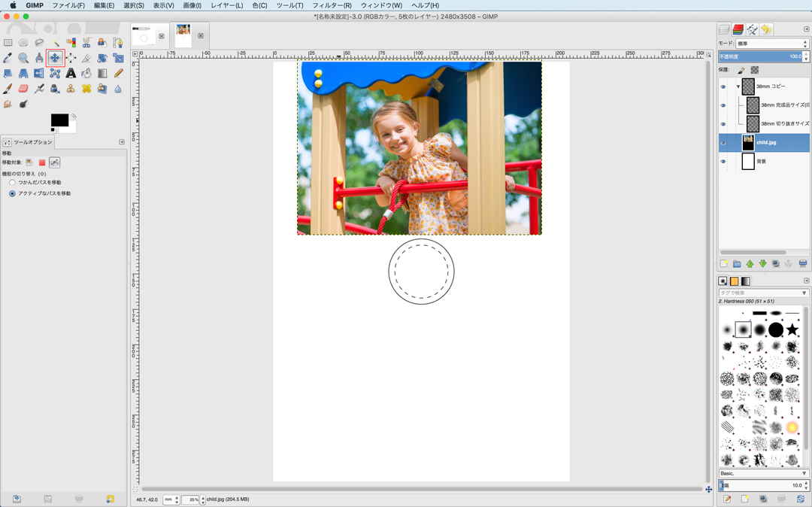
Task: Open the レイヤー menu
Action: [226, 5]
